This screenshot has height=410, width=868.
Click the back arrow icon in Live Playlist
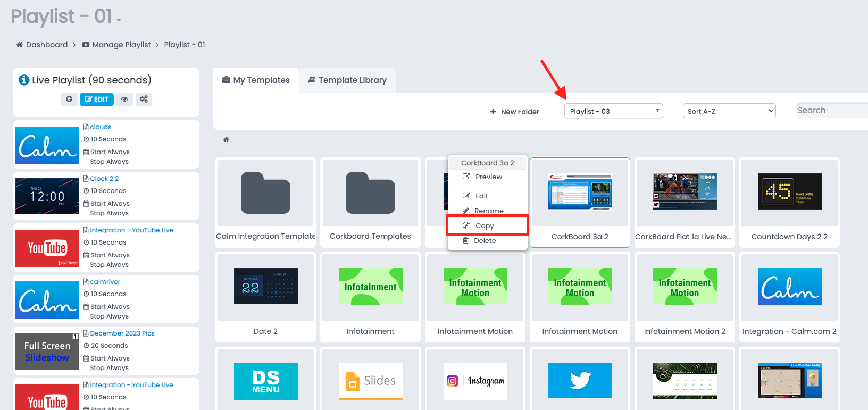click(x=69, y=99)
